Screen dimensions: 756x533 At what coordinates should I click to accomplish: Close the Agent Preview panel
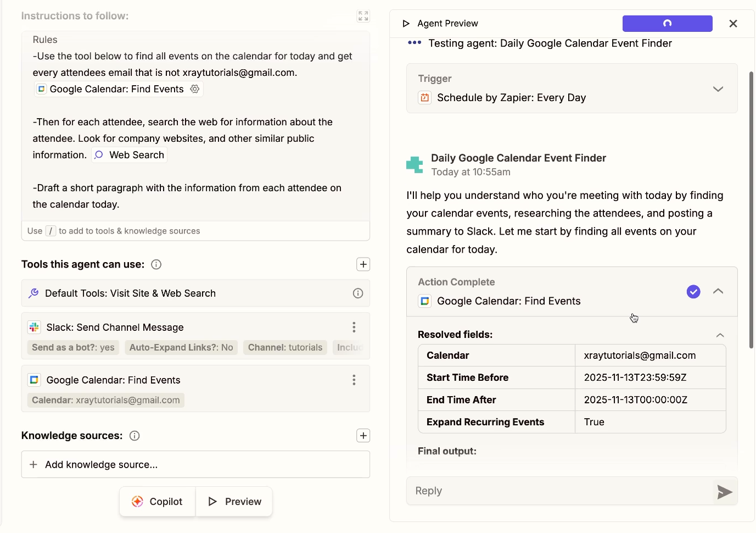click(733, 24)
